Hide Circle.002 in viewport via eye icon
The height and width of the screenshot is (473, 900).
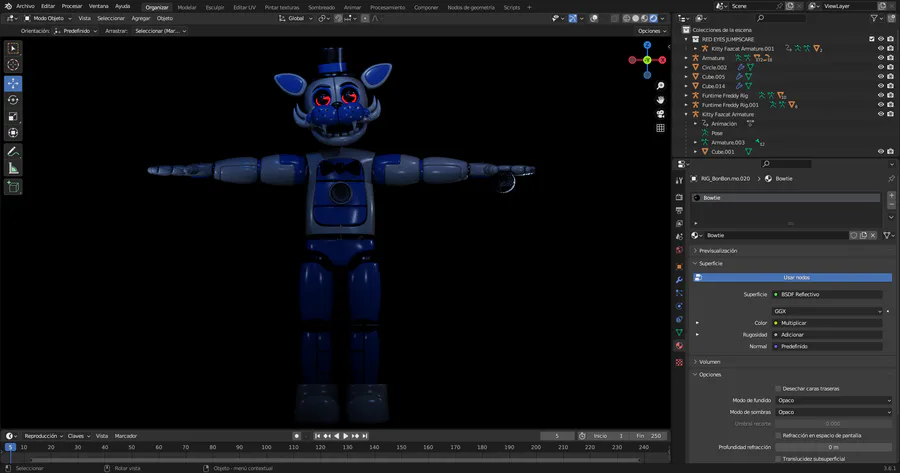point(881,67)
